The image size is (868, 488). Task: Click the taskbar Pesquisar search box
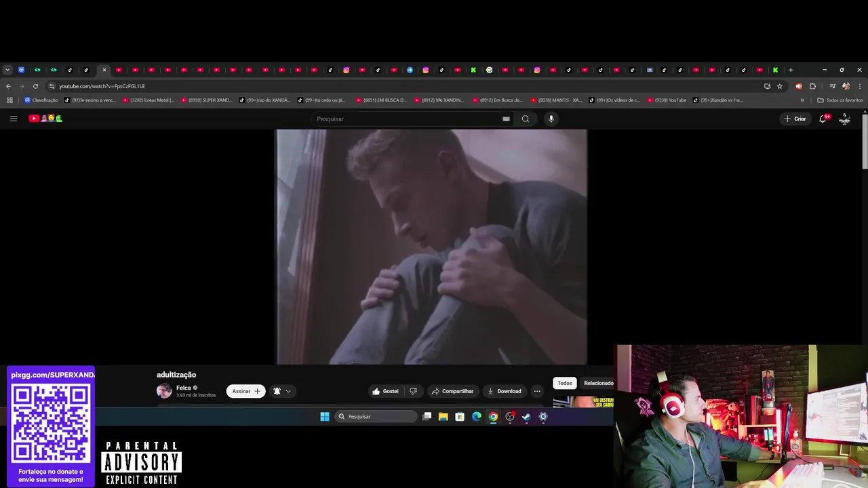376,416
